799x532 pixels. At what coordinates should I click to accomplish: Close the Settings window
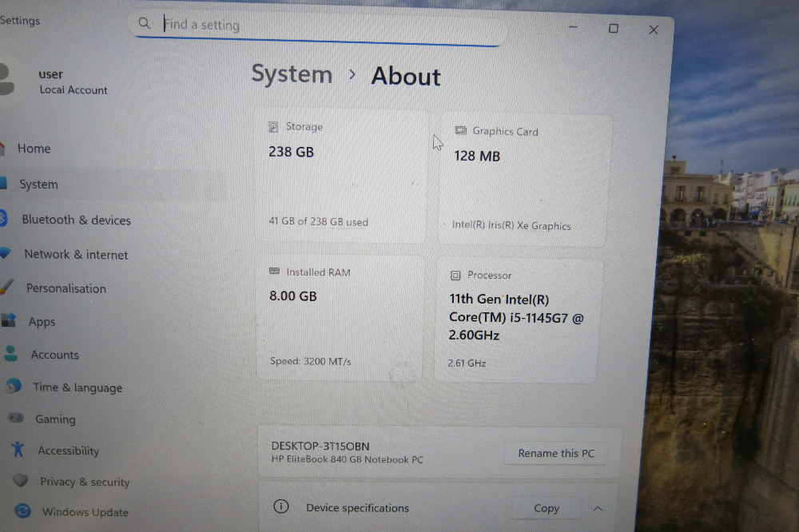(654, 30)
